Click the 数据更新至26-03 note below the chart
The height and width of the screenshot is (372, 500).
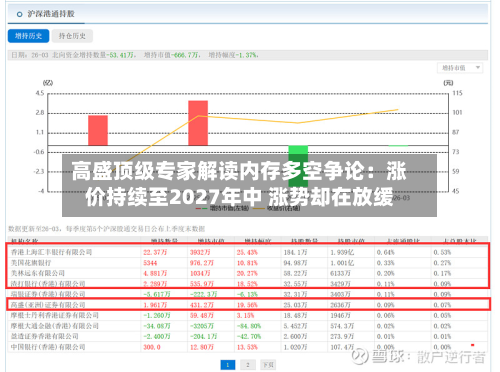click(107, 229)
